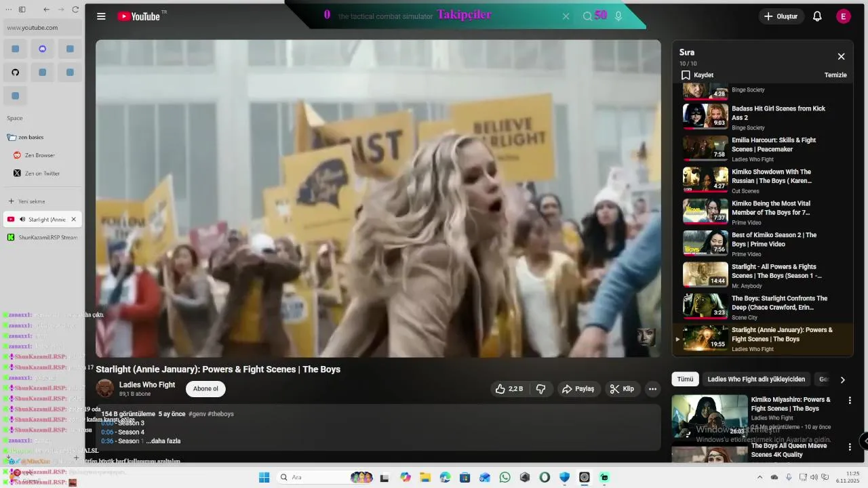Viewport: 868px width, 488px height.
Task: Play Starlight Confronts The Deep video
Action: click(763, 306)
